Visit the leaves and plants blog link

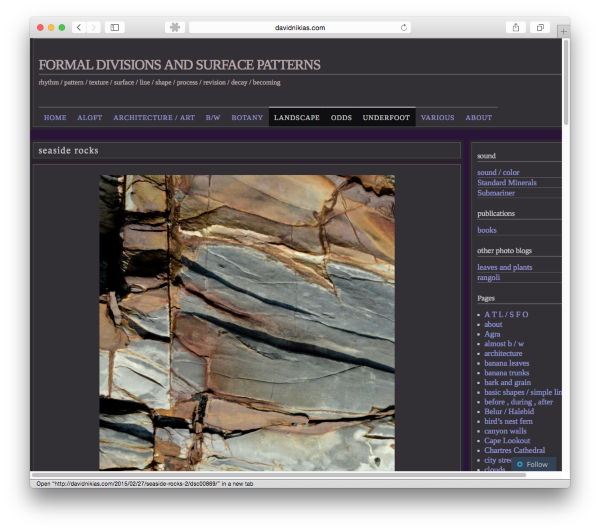[x=504, y=267]
